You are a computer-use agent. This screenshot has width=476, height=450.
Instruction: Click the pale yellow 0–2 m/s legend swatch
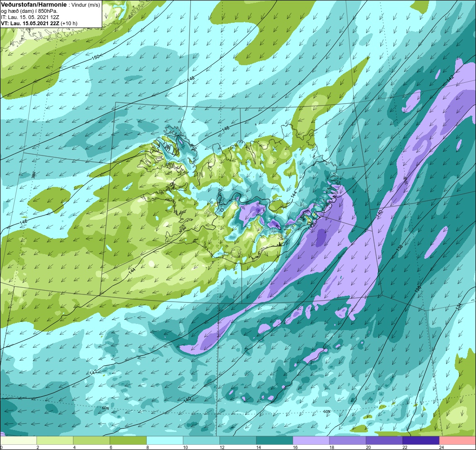18,440
